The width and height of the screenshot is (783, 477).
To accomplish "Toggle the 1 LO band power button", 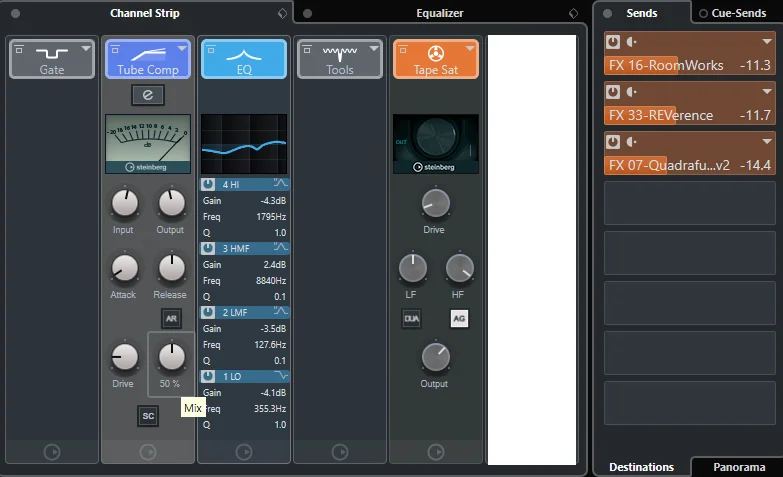I will (x=208, y=376).
